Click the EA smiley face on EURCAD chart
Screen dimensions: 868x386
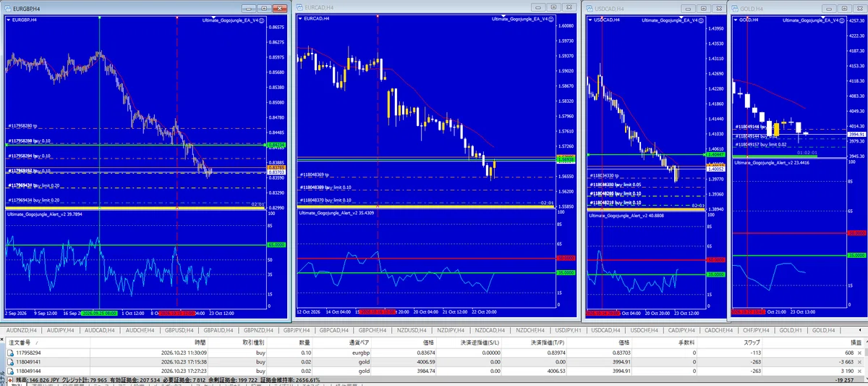[x=550, y=20]
